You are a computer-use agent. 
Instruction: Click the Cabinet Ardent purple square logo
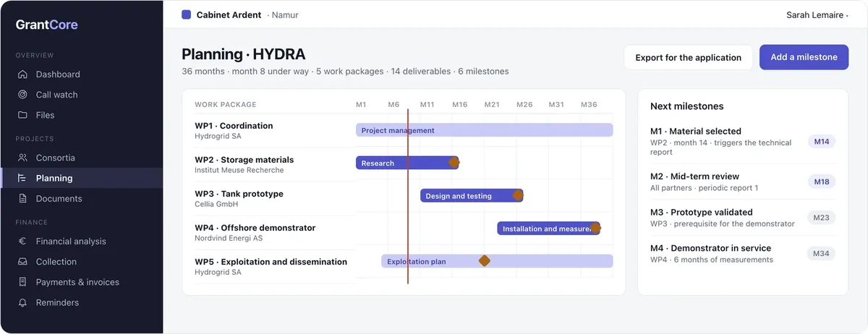(187, 14)
